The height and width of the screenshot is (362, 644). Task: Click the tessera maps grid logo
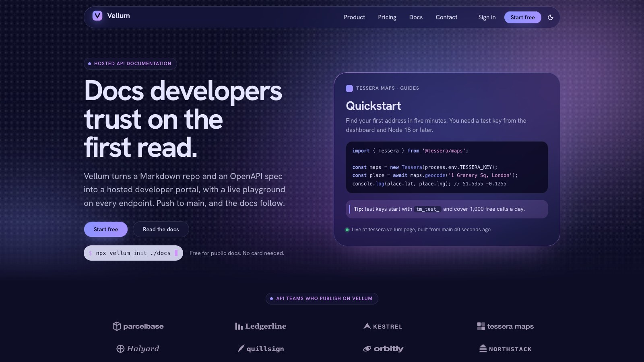point(481,326)
